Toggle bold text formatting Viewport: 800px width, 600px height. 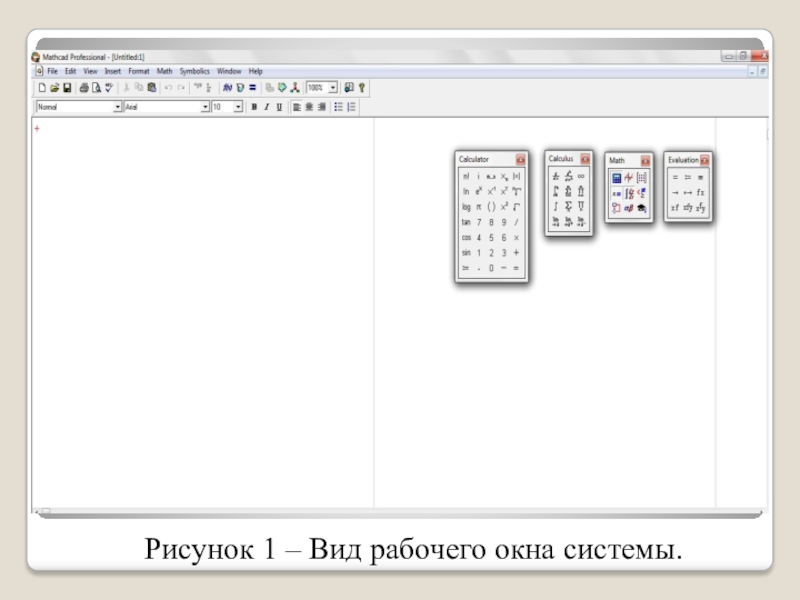click(254, 107)
